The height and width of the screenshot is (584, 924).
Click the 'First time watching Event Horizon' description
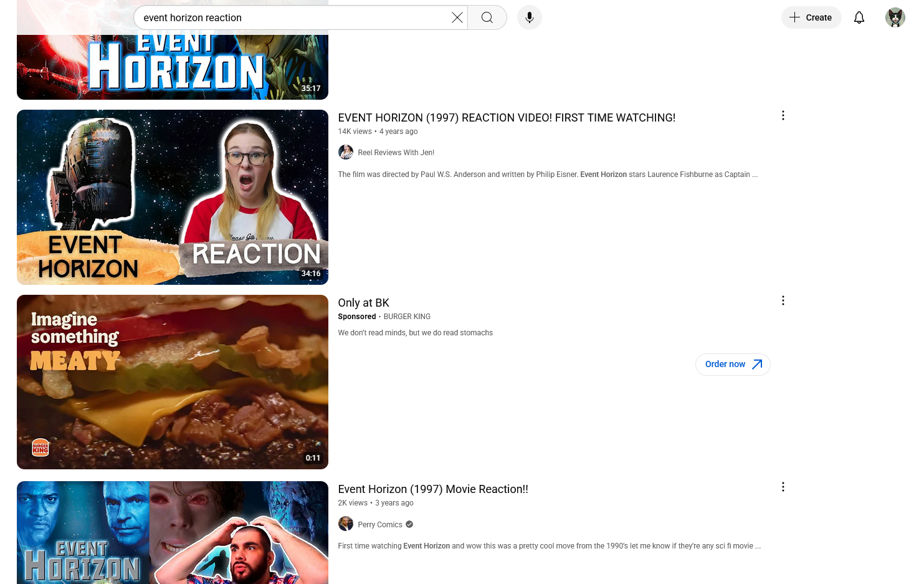550,546
